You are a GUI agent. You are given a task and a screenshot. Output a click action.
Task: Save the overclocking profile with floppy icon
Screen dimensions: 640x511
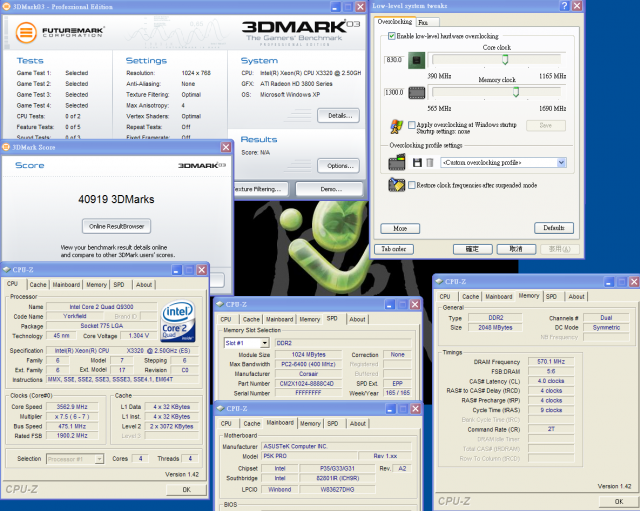coord(417,162)
